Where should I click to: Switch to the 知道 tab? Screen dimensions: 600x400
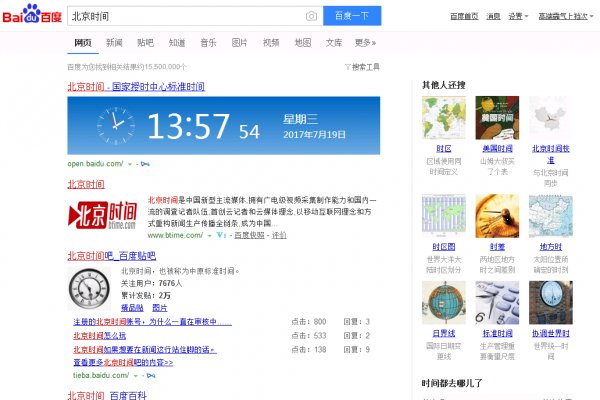[x=177, y=43]
